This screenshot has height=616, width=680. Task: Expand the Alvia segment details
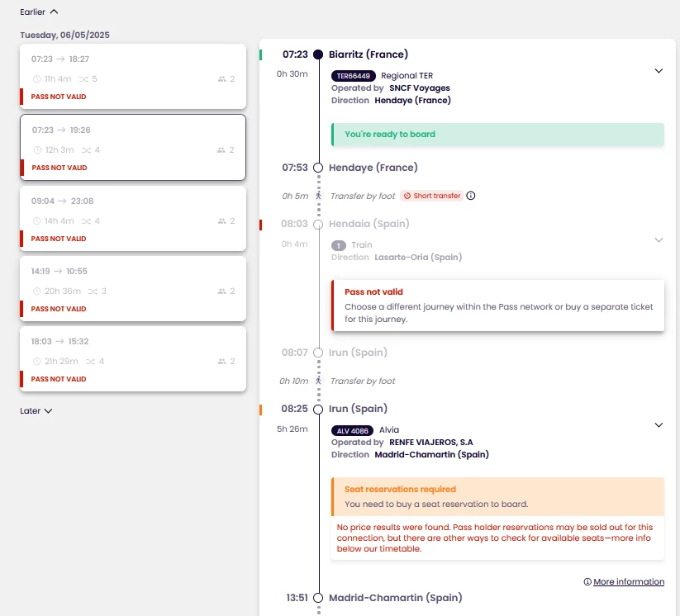(x=659, y=425)
